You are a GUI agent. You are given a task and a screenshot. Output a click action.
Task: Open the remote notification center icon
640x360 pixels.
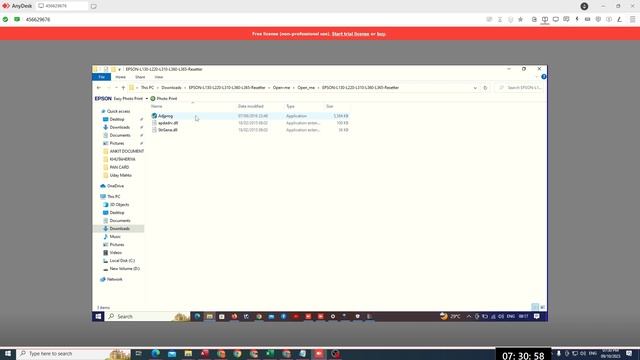[537, 316]
